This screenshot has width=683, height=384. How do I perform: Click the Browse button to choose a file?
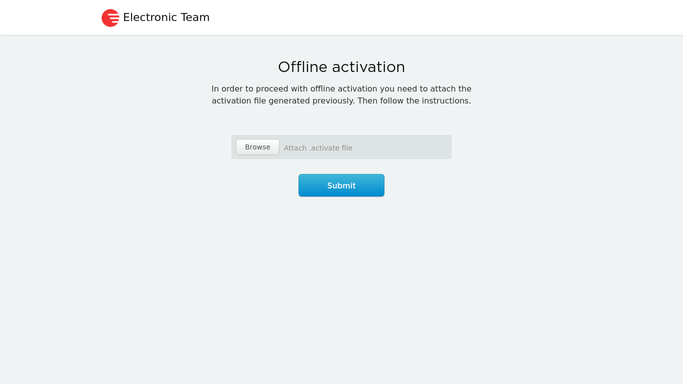257,147
